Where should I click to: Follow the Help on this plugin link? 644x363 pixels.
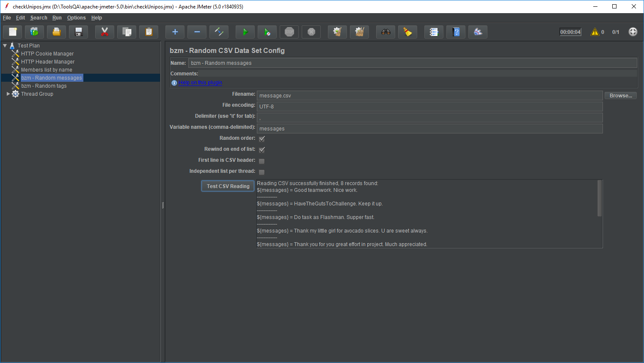(200, 83)
